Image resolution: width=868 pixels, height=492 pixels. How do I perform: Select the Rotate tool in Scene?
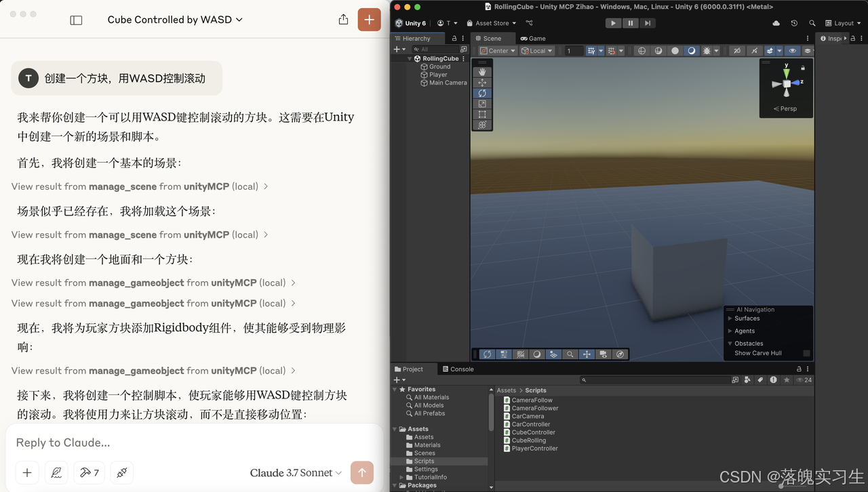[x=482, y=94]
